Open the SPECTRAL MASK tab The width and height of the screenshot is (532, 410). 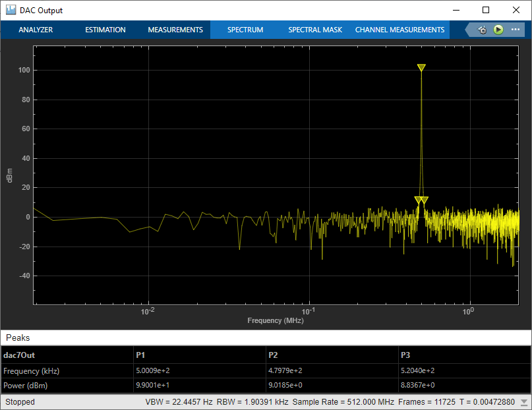[x=315, y=30]
